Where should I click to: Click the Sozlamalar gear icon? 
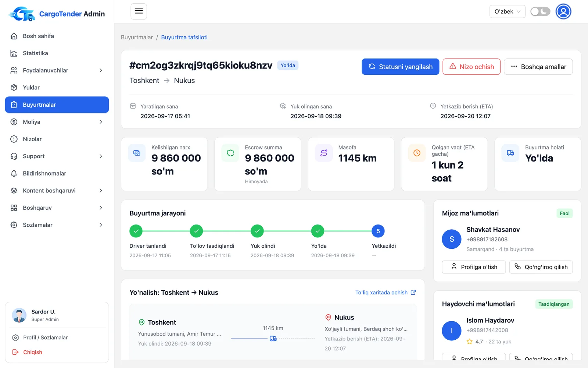pyautogui.click(x=14, y=225)
